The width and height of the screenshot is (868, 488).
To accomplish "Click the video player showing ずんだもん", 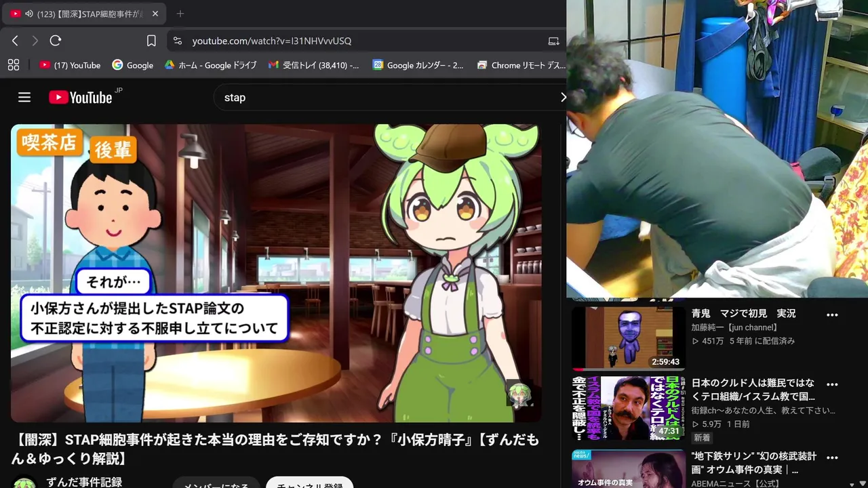I will (276, 272).
